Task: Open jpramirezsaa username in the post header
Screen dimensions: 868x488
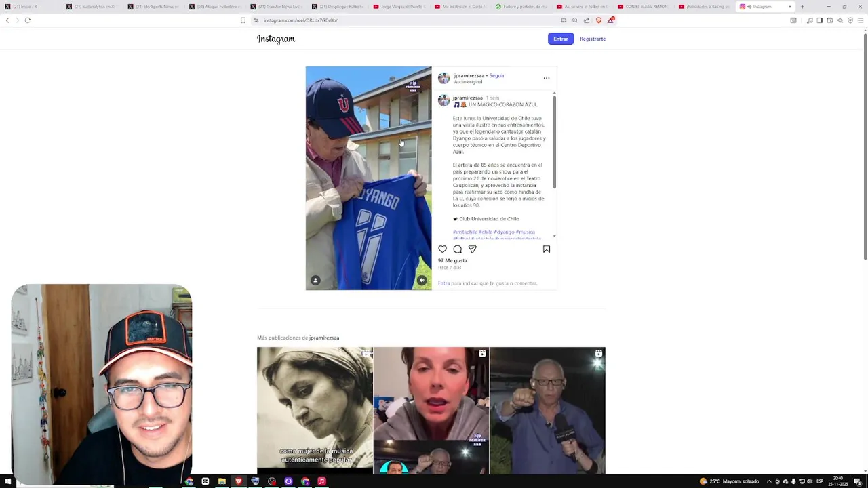Action: 469,75
